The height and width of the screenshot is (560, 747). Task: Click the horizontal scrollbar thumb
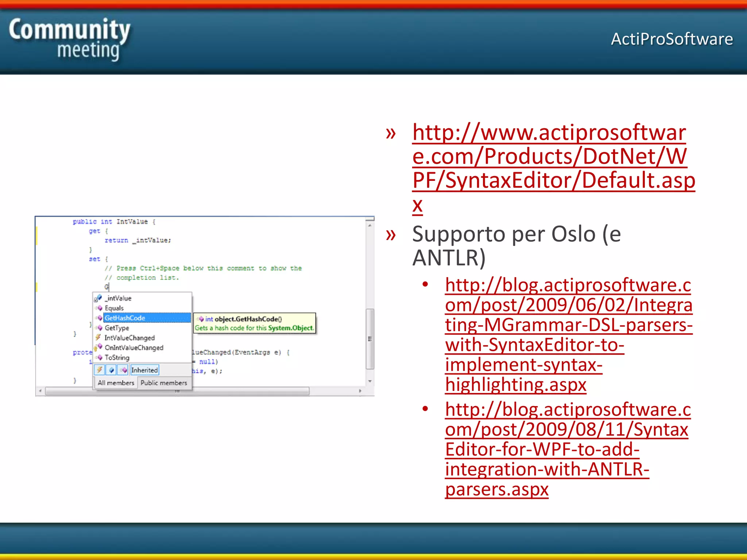coord(177,391)
